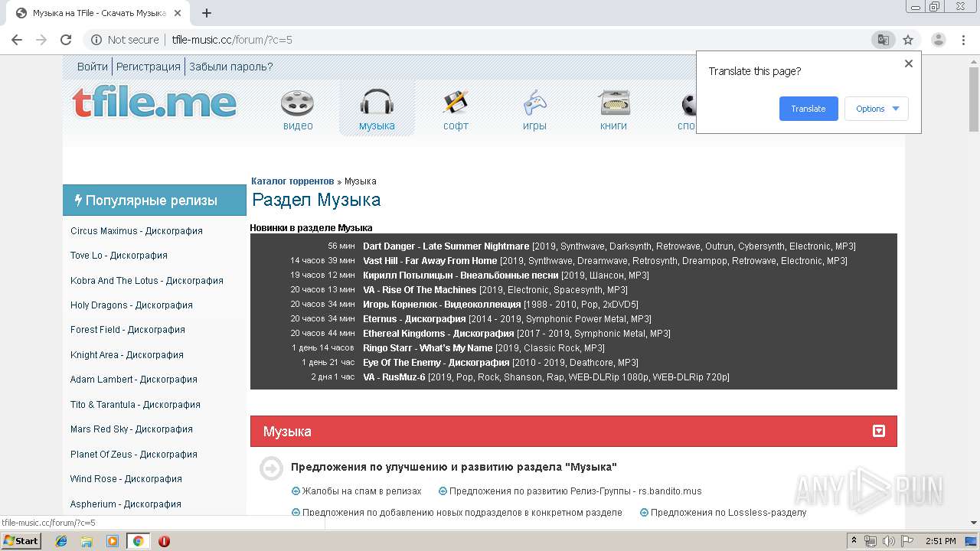The image size is (980, 551).
Task: Click the Chrome taskbar icon
Action: pos(138,541)
